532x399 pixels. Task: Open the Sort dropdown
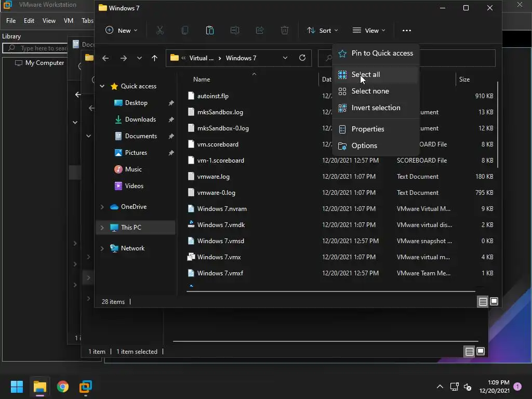[x=322, y=31]
